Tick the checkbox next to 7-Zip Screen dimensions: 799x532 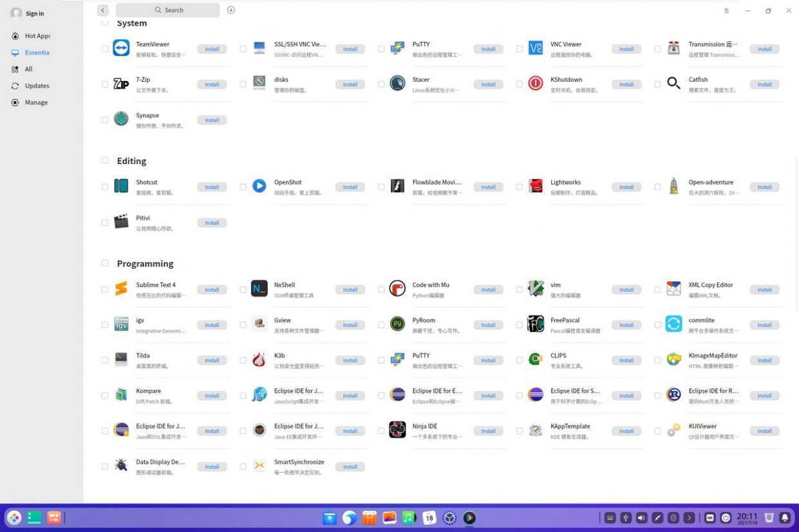(105, 84)
